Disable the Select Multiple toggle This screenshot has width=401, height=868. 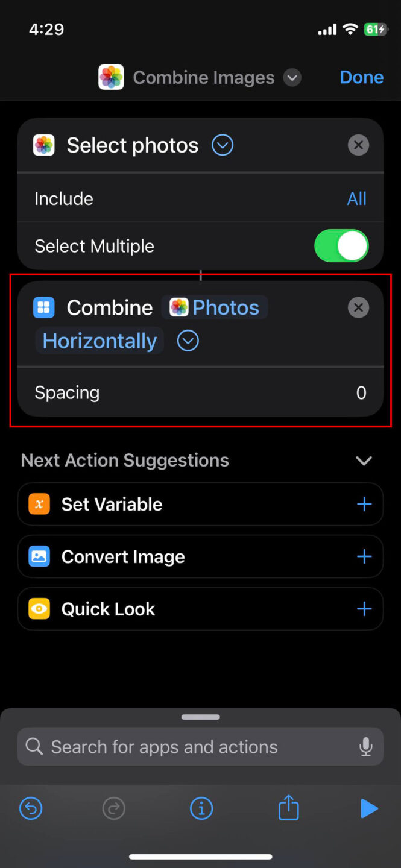pos(341,246)
